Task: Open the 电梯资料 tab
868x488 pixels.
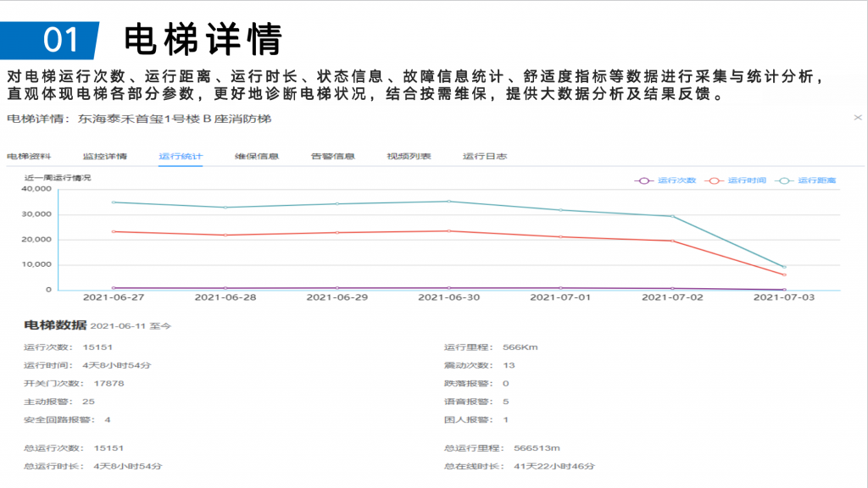Action: 29,156
